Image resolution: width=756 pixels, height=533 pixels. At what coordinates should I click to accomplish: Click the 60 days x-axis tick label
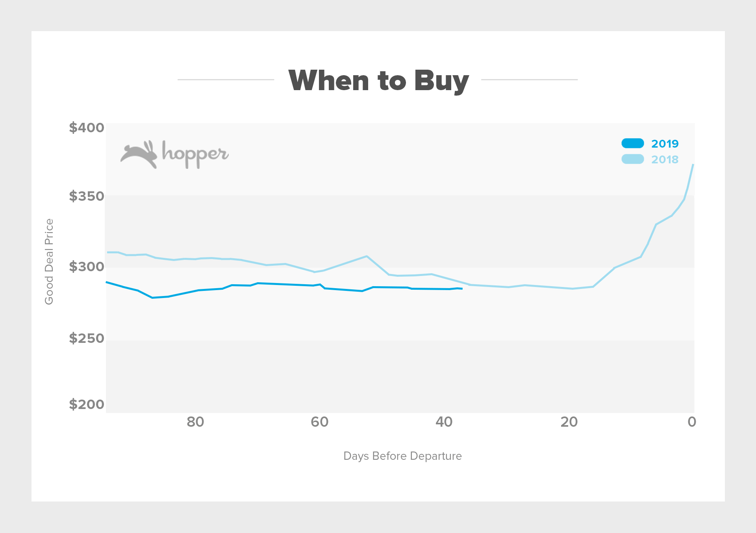320,422
